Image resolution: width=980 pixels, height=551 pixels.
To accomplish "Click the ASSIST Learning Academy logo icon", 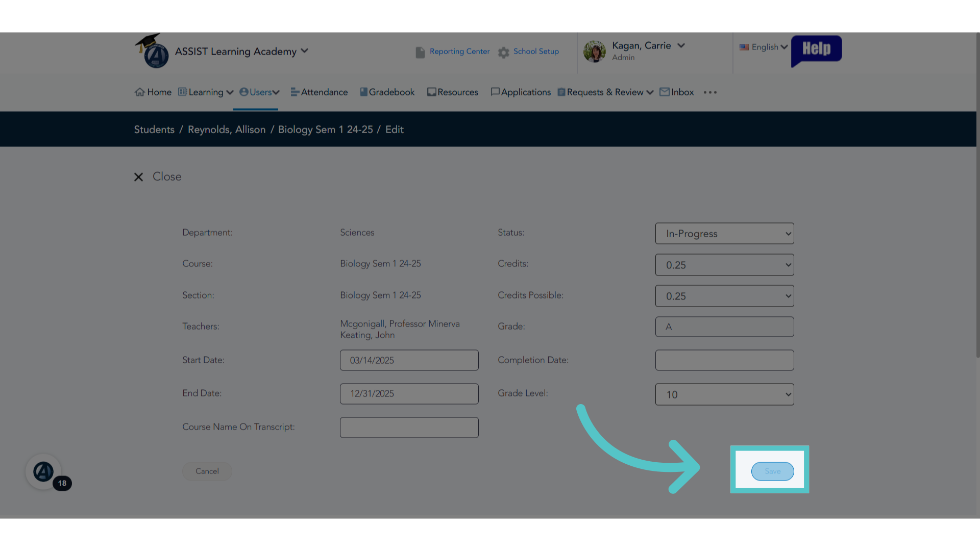I will point(152,51).
